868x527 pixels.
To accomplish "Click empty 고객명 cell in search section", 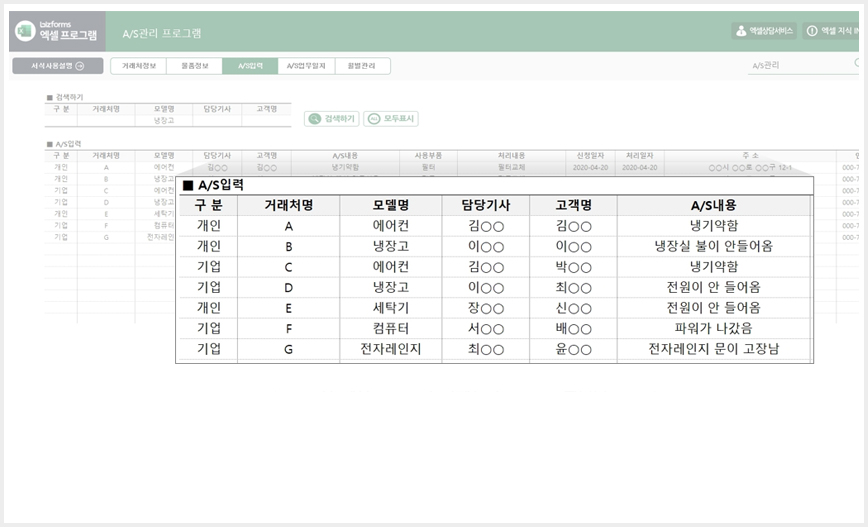I will [266, 121].
